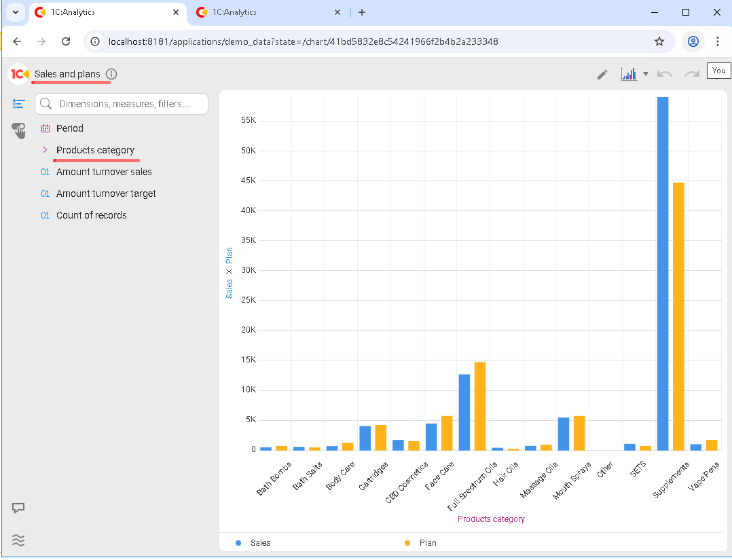This screenshot has width=732, height=560.
Task: Select Amount turnover target measure
Action: 106,193
